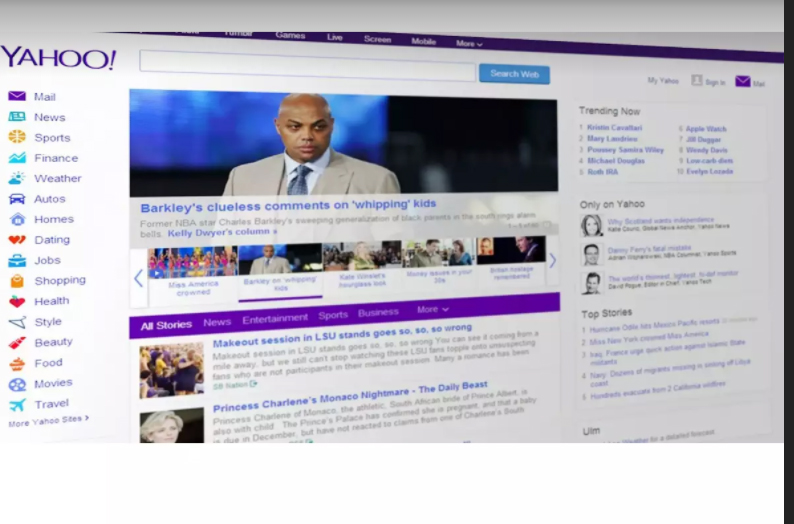Click the Yahoo logo
Viewport: 794px width, 524px height.
pyautogui.click(x=58, y=57)
